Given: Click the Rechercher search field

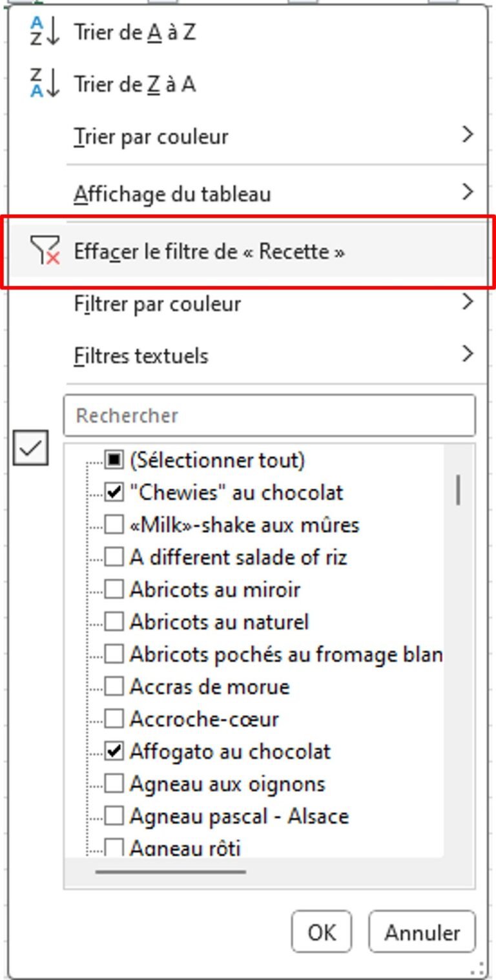Looking at the screenshot, I should click(271, 416).
